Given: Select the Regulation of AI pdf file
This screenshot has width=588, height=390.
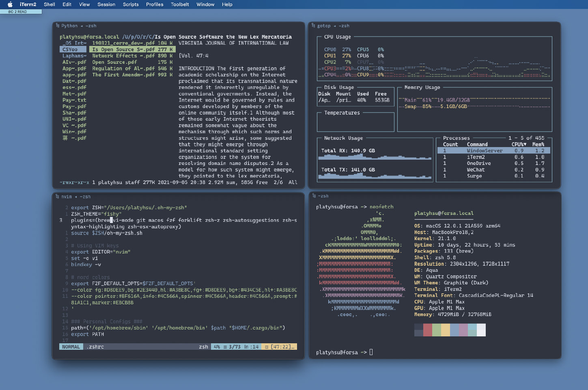Looking at the screenshot, I should (123, 69).
